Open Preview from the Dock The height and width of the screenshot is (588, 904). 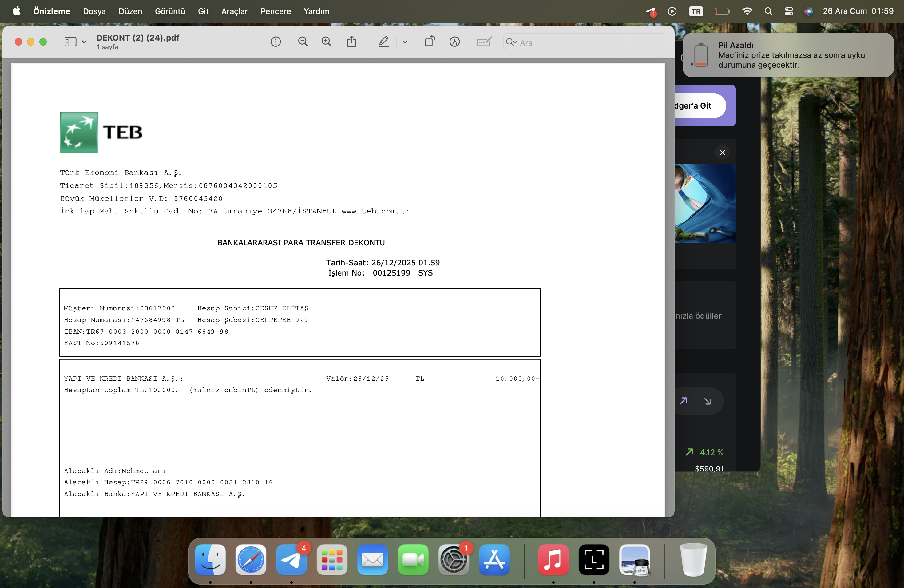tap(635, 560)
